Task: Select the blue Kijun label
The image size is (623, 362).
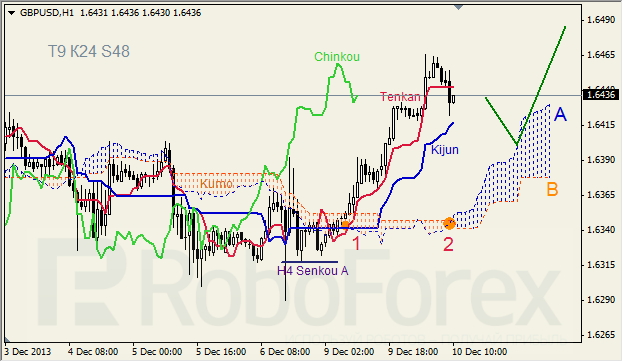Action: [445, 150]
